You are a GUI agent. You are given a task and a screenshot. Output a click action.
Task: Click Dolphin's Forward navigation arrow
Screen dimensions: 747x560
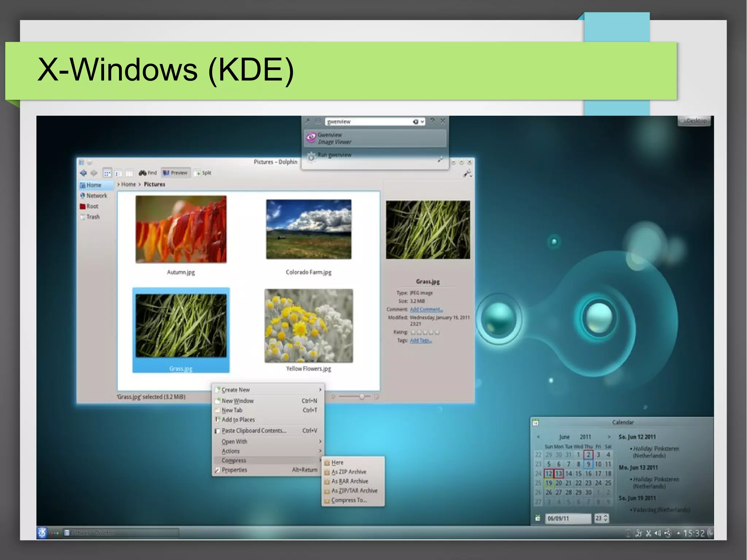pyautogui.click(x=94, y=173)
